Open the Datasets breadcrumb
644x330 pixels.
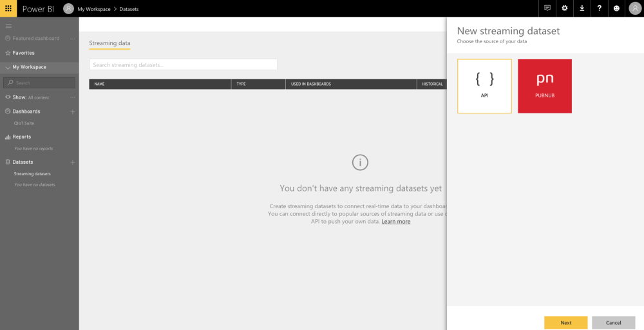(129, 9)
